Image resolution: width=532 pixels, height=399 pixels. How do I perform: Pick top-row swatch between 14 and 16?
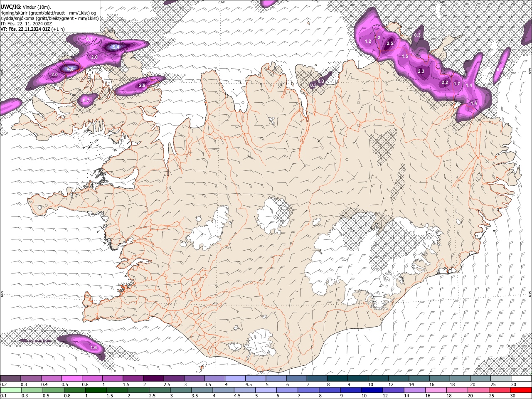pyautogui.click(x=419, y=379)
